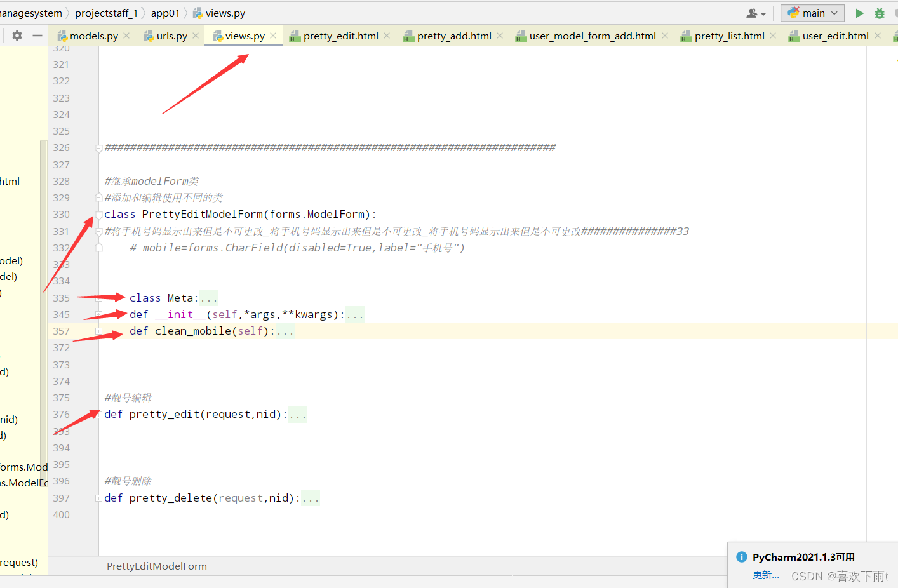The height and width of the screenshot is (588, 898).
Task: Click folded ellipsis after pretty_edit definition
Action: (298, 414)
